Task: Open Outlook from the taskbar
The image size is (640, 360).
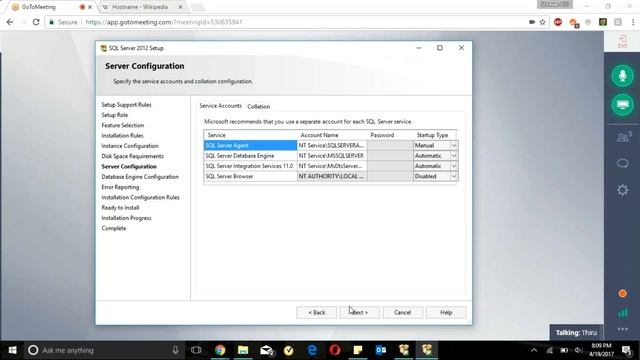Action: [381, 350]
